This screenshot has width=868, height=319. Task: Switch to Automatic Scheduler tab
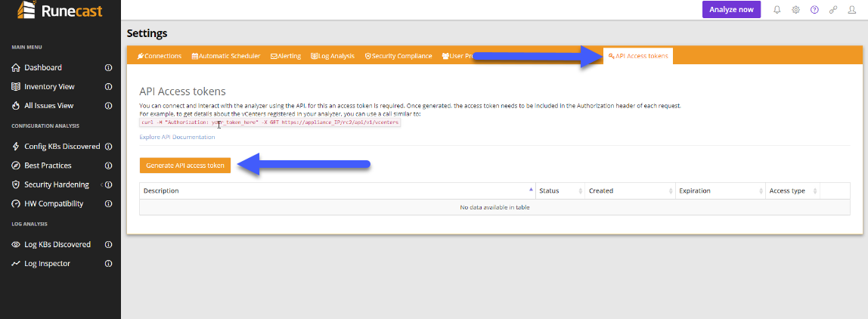click(x=226, y=56)
